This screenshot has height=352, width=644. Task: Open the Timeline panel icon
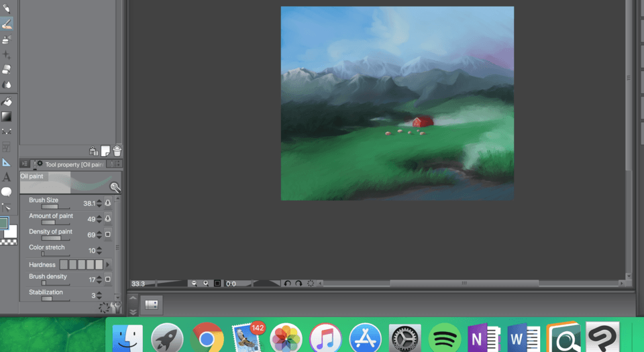[x=152, y=304]
